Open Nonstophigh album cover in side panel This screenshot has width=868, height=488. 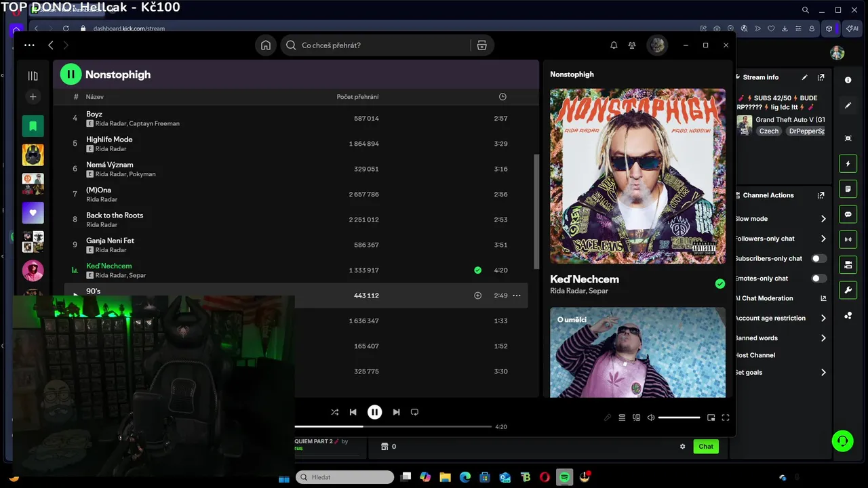click(x=637, y=176)
